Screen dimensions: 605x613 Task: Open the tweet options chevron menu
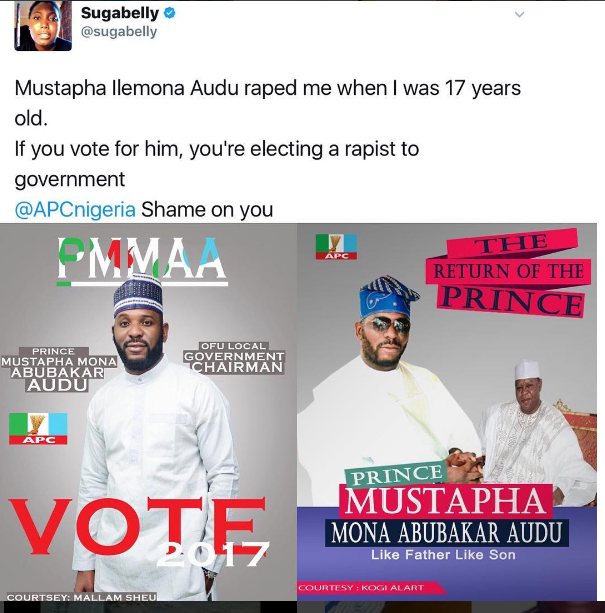(x=518, y=16)
